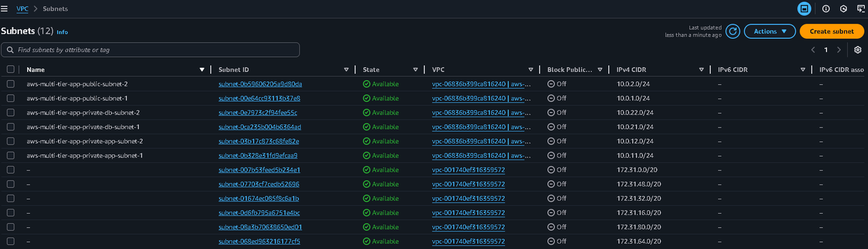Go to next page arrow

839,50
